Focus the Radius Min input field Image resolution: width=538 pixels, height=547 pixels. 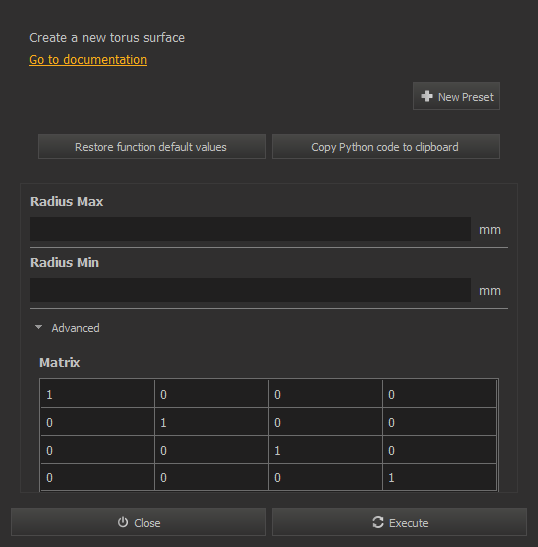click(x=250, y=290)
